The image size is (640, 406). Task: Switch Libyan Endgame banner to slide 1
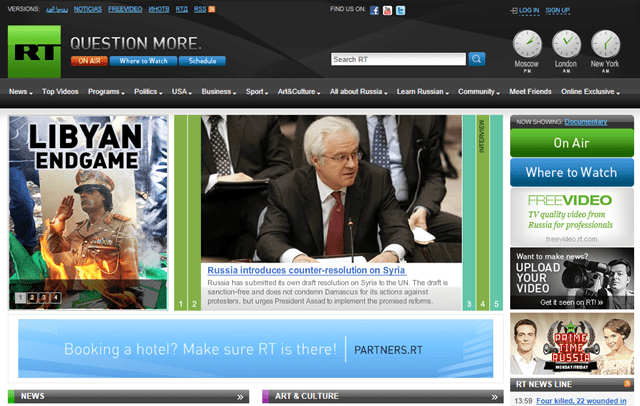[20, 297]
